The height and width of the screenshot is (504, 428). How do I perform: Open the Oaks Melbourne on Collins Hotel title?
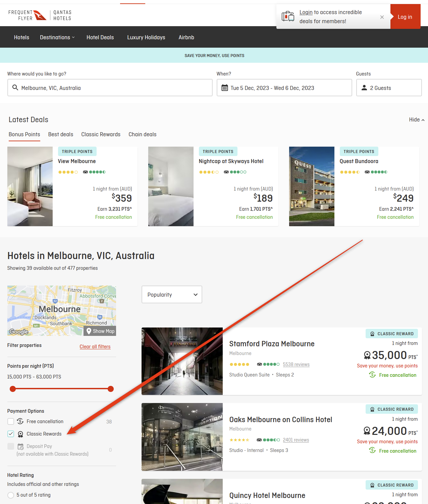281,420
